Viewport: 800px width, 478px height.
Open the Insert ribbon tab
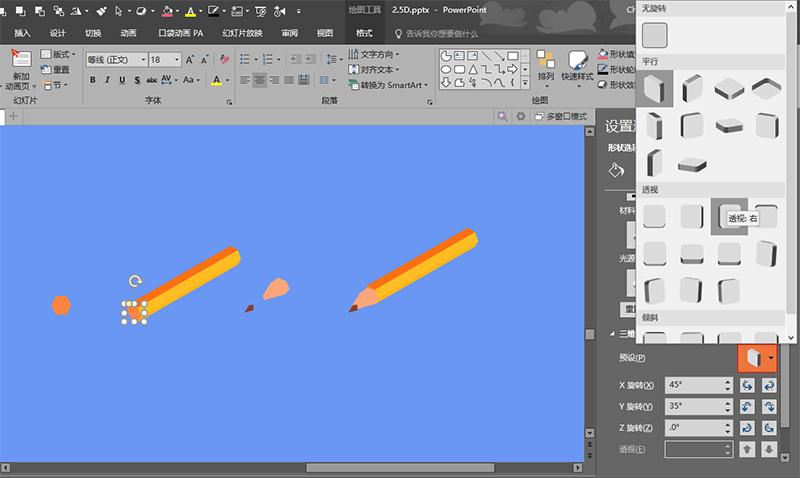click(x=22, y=33)
